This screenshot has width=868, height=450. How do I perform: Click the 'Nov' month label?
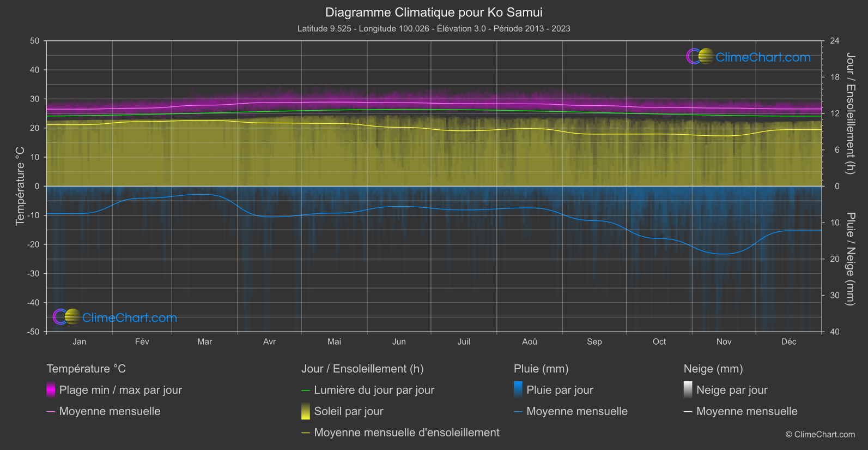click(724, 341)
